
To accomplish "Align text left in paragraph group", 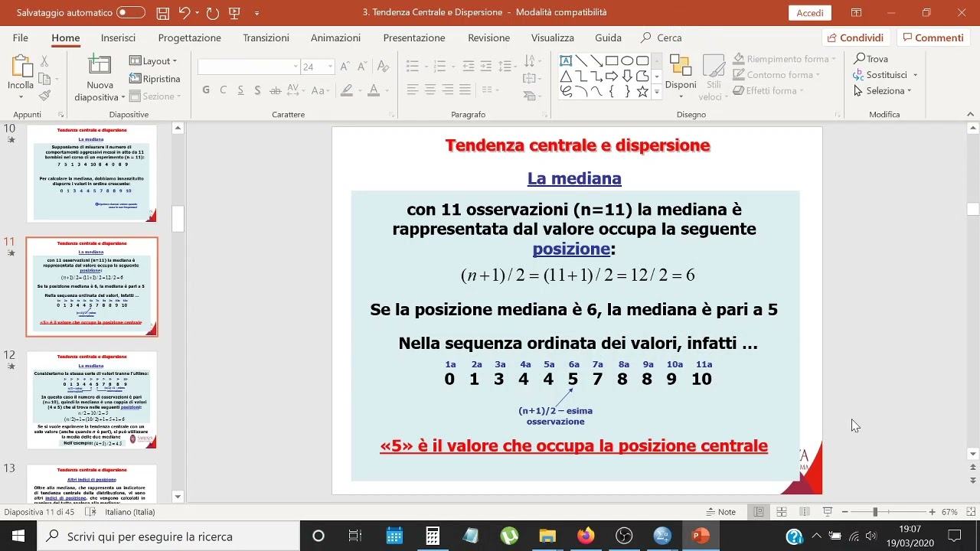I will [x=413, y=90].
